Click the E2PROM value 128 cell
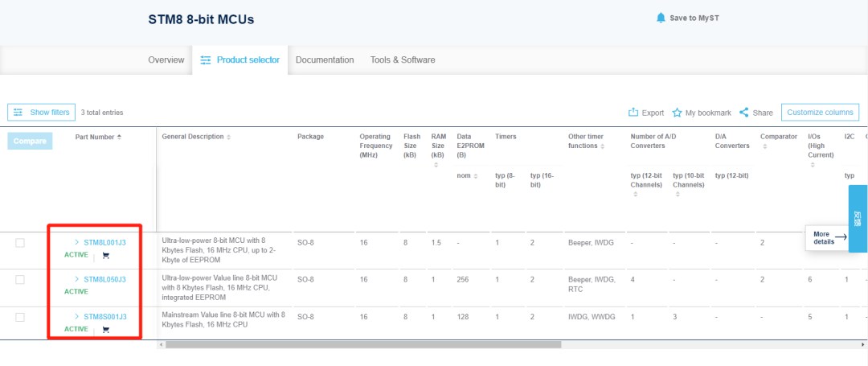868x366 pixels. coord(463,317)
